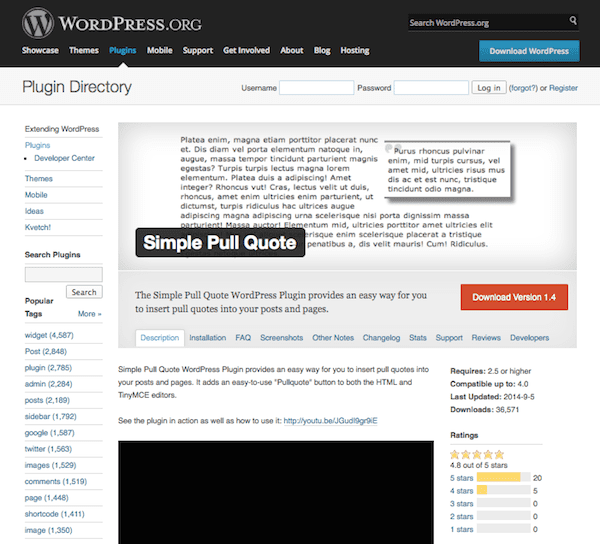Switch to the FAQ tab

243,338
